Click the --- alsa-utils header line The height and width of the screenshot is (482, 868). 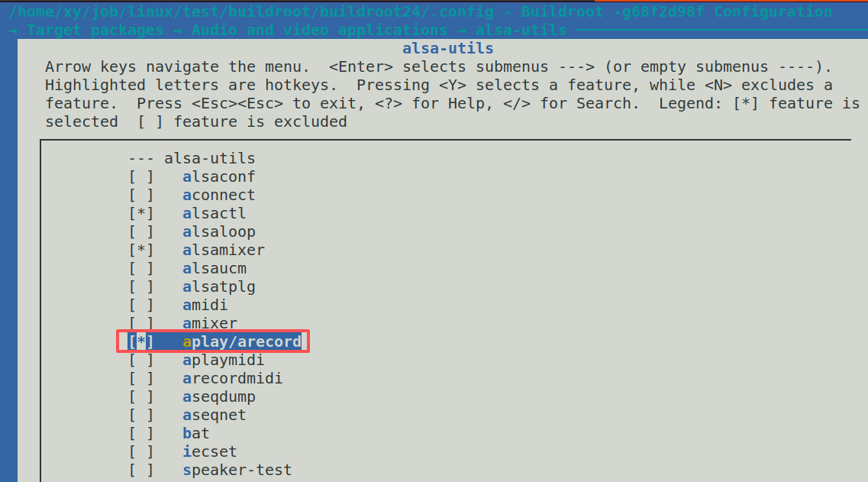click(192, 158)
